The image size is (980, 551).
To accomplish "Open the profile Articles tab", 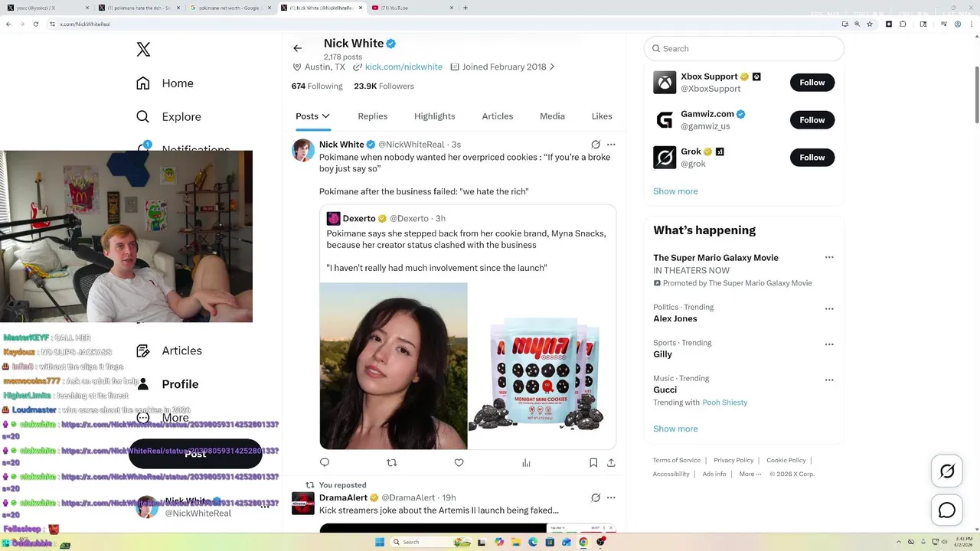I will coord(498,116).
